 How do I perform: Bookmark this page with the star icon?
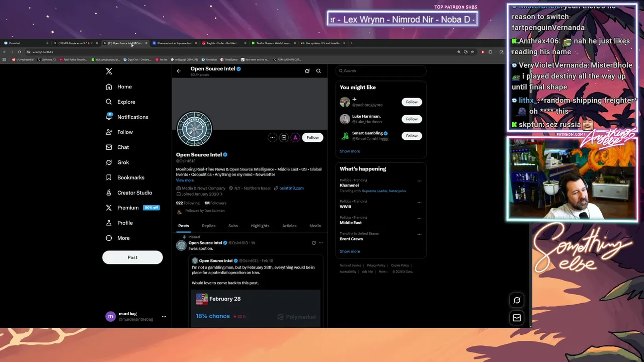(x=472, y=52)
